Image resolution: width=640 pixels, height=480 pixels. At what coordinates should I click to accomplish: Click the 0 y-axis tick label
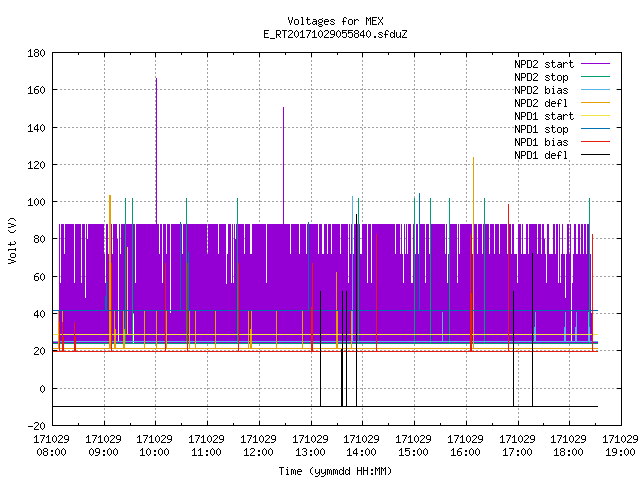pyautogui.click(x=42, y=389)
